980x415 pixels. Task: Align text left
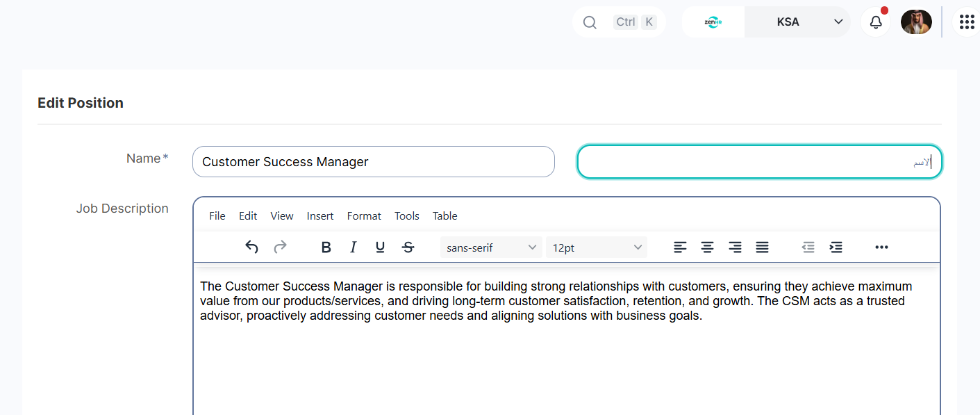click(x=680, y=247)
